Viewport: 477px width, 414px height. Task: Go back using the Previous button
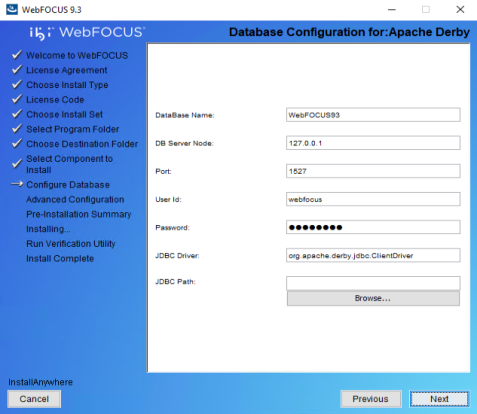(370, 399)
